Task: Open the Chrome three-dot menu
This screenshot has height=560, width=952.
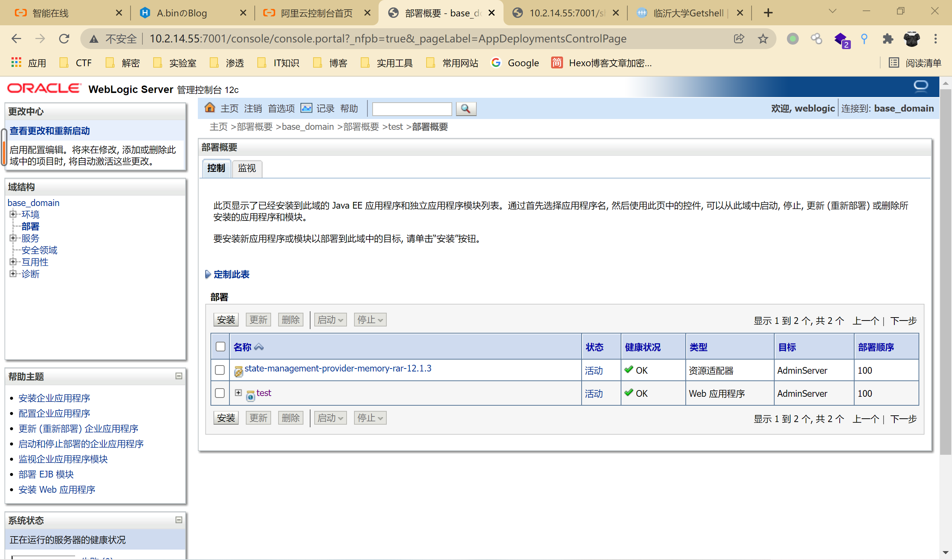Action: [935, 39]
